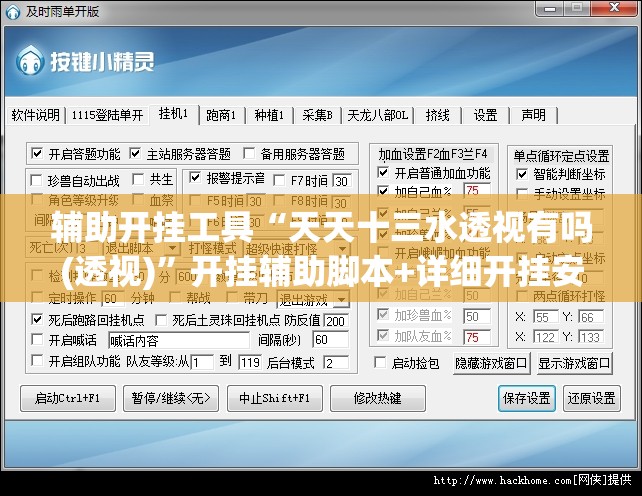The width and height of the screenshot is (642, 496).
Task: Toggle the 开启答题功能 checkbox
Action: click(37, 154)
